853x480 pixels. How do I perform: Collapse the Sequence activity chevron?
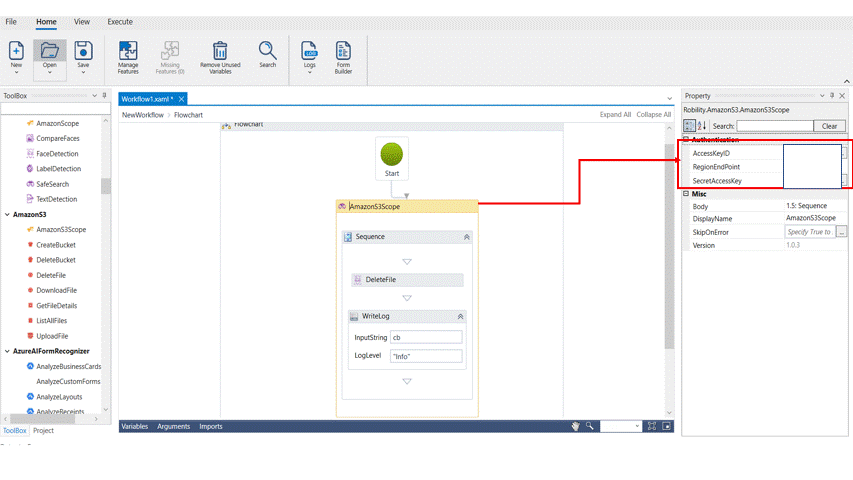[466, 237]
